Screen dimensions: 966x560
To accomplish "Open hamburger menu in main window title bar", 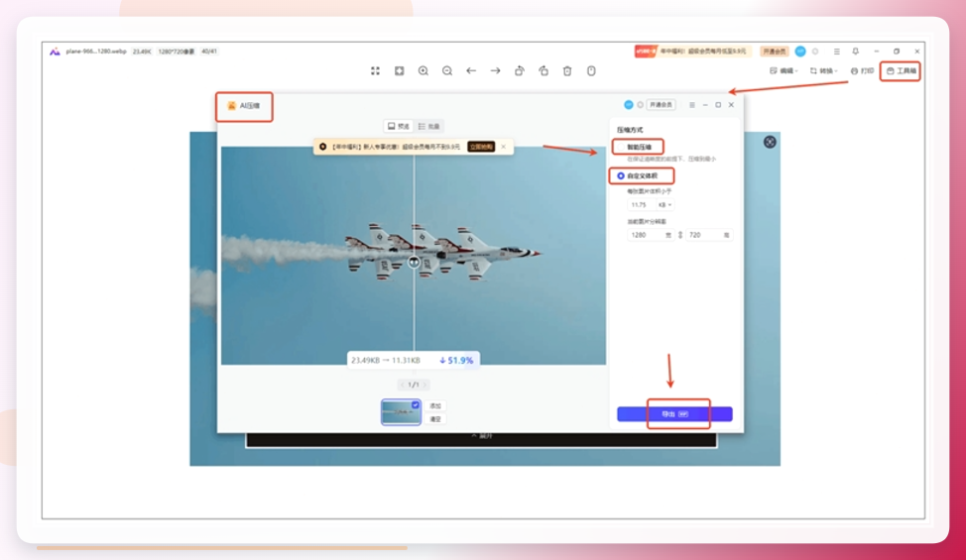I will click(836, 52).
